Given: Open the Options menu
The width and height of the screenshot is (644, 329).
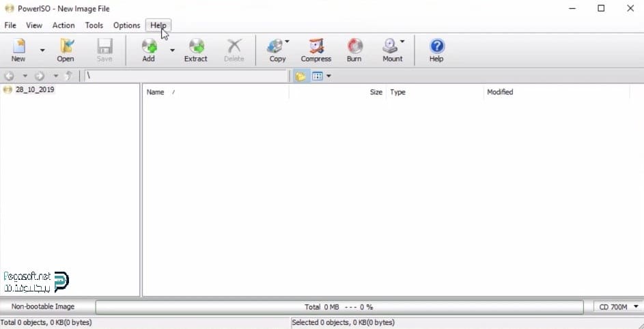Looking at the screenshot, I should [126, 25].
